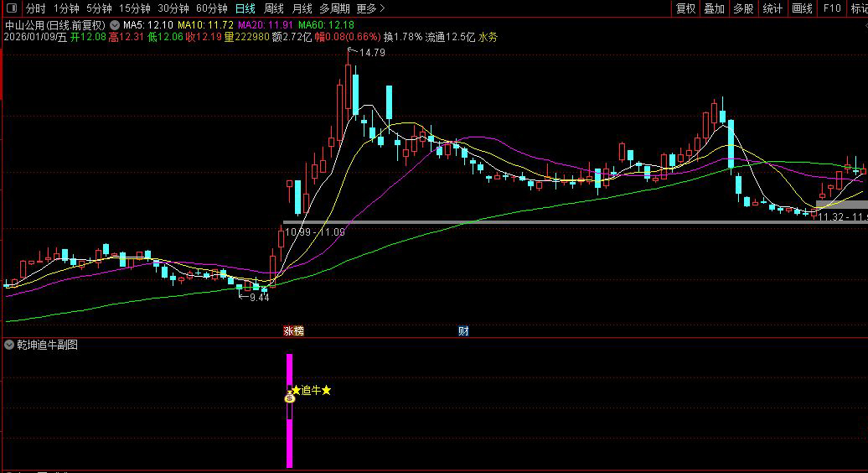
Task: Click the 10.99 - 11.09 gap label
Action: pos(314,232)
